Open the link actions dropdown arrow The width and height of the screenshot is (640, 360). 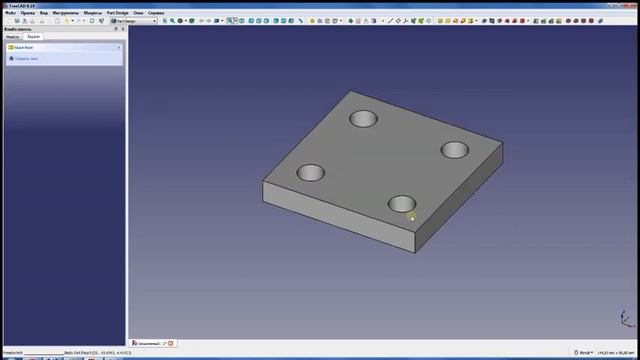(x=341, y=20)
